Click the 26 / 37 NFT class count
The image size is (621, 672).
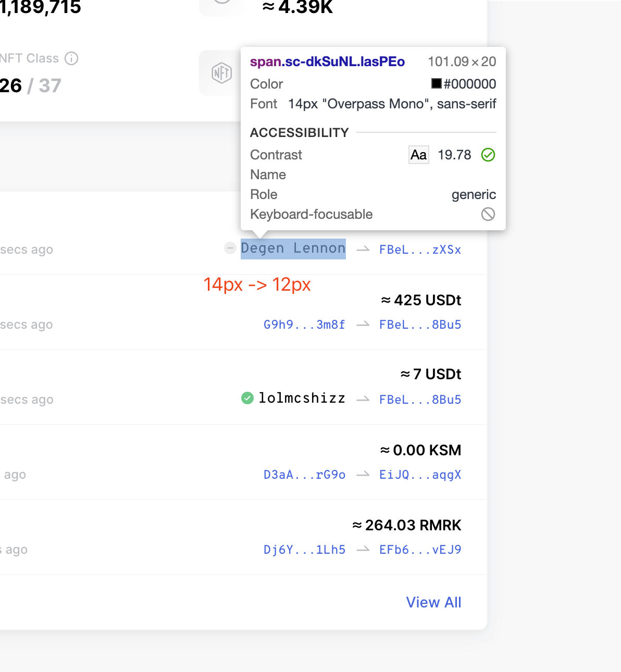[x=31, y=85]
